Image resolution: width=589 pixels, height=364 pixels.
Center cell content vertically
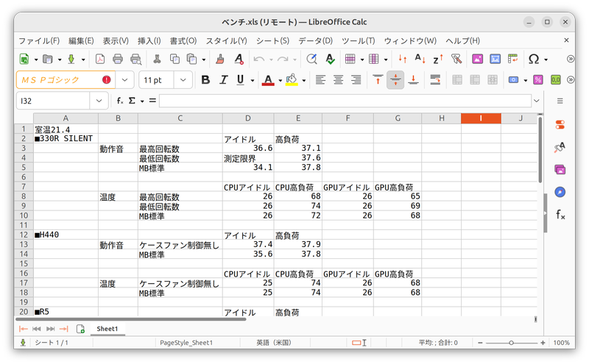pyautogui.click(x=395, y=79)
